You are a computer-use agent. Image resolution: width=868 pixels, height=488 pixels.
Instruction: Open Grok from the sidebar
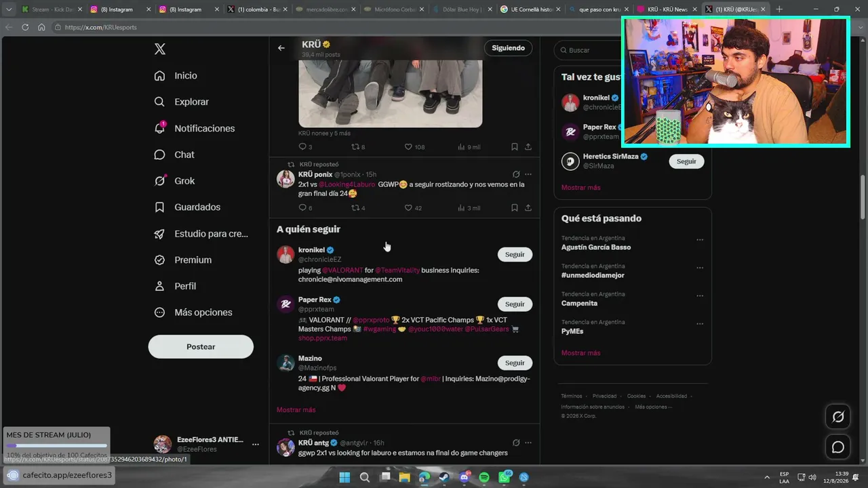[174, 181]
